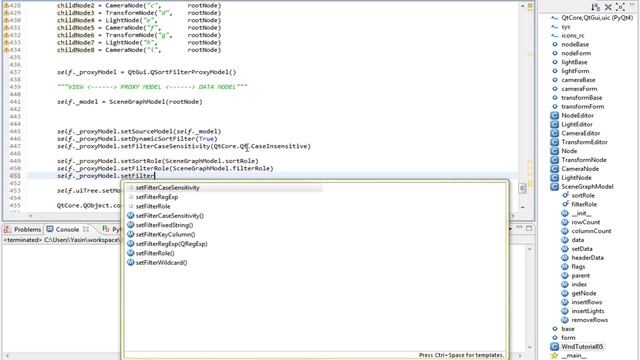Viewport: 640px width, 360px height.
Task: Select LightNode class in outline
Action: click(x=576, y=178)
